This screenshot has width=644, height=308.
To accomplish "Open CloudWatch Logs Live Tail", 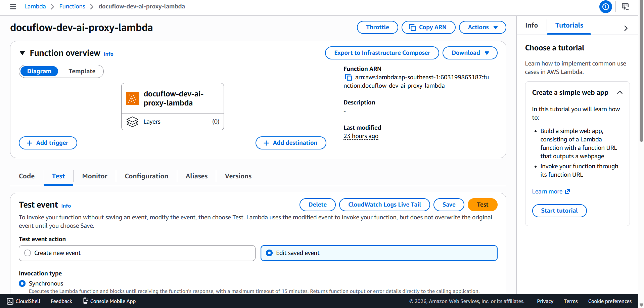I will [x=384, y=205].
